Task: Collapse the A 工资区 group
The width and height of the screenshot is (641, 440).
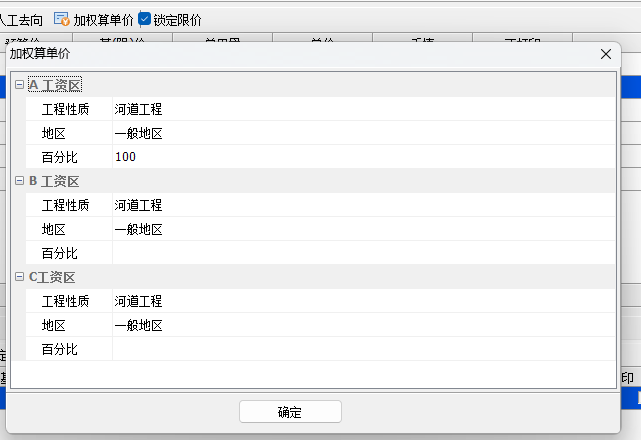Action: (x=19, y=86)
